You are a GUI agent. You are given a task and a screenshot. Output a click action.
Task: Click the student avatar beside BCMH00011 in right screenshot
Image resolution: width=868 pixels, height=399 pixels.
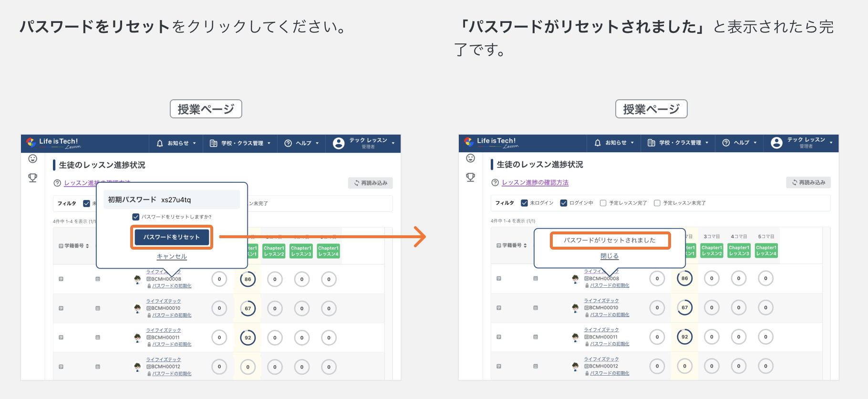tap(575, 337)
